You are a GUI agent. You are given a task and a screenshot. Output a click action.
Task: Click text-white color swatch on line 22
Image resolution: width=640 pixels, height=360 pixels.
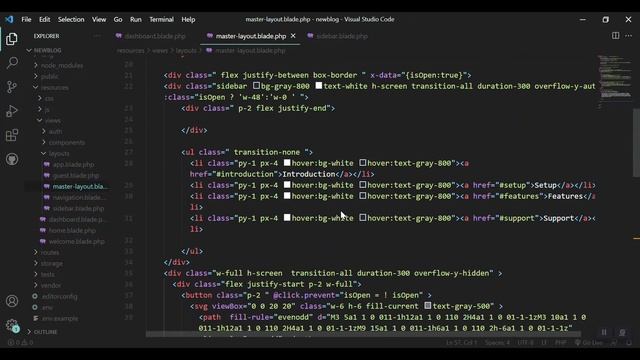319,86
